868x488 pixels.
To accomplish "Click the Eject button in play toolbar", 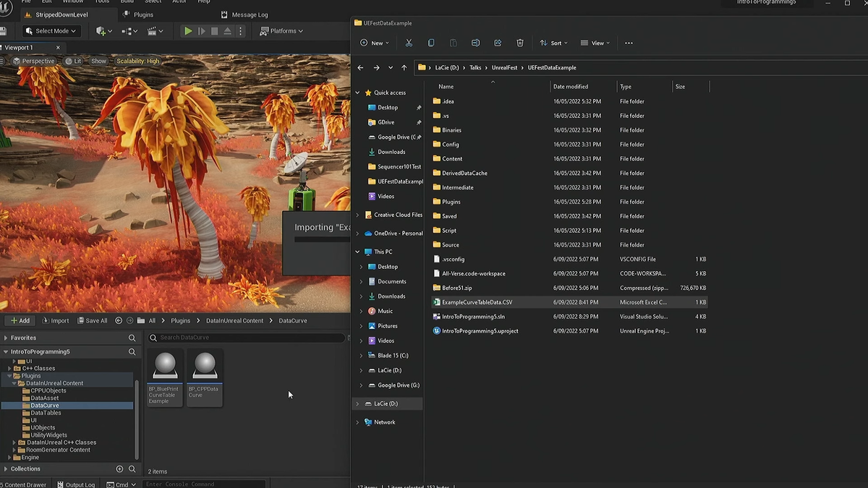I will click(x=228, y=31).
